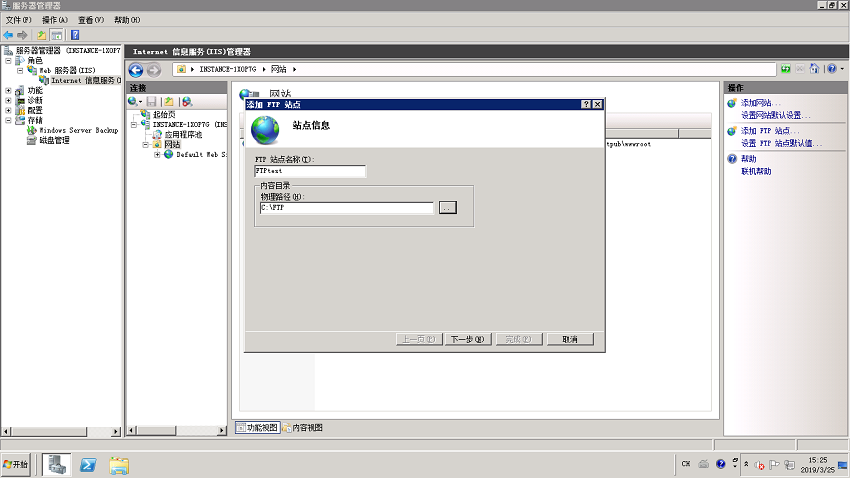Click the 开始 Start button
850x478 pixels.
pyautogui.click(x=16, y=465)
